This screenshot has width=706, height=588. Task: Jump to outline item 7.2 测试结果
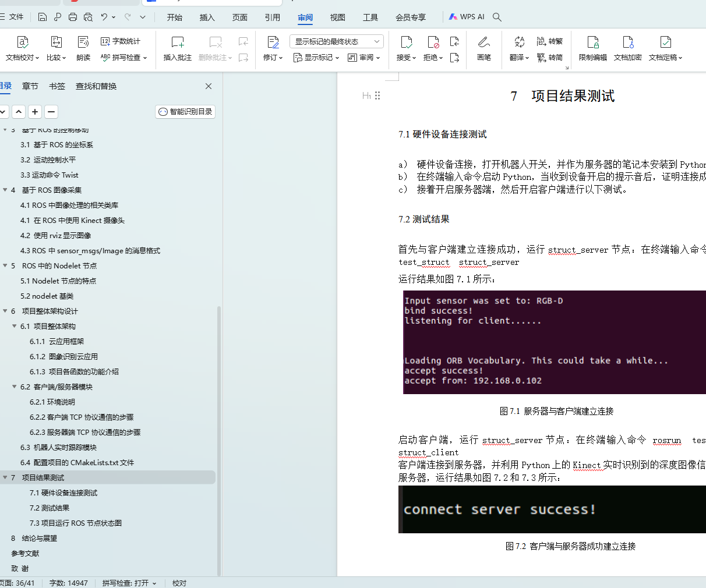(x=50, y=508)
